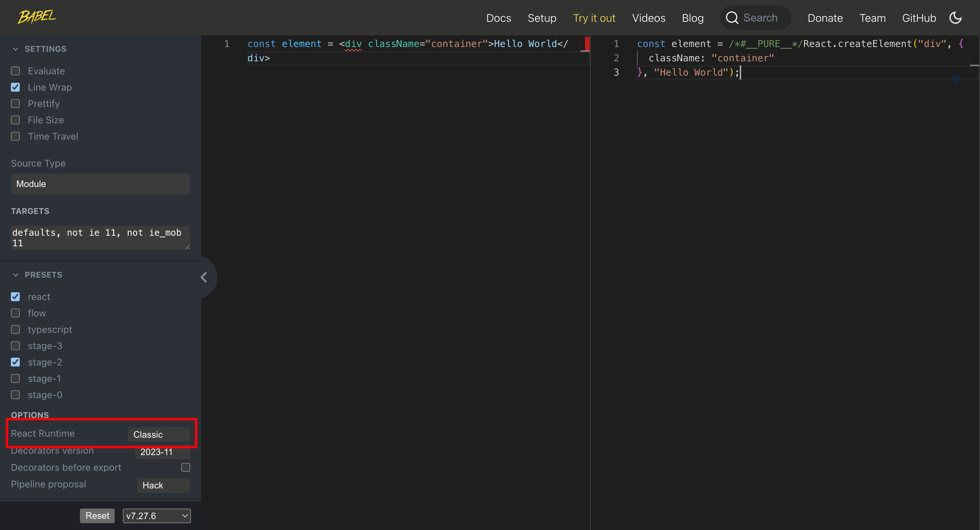Check the typescript preset
This screenshot has width=980, height=530.
(x=16, y=329)
